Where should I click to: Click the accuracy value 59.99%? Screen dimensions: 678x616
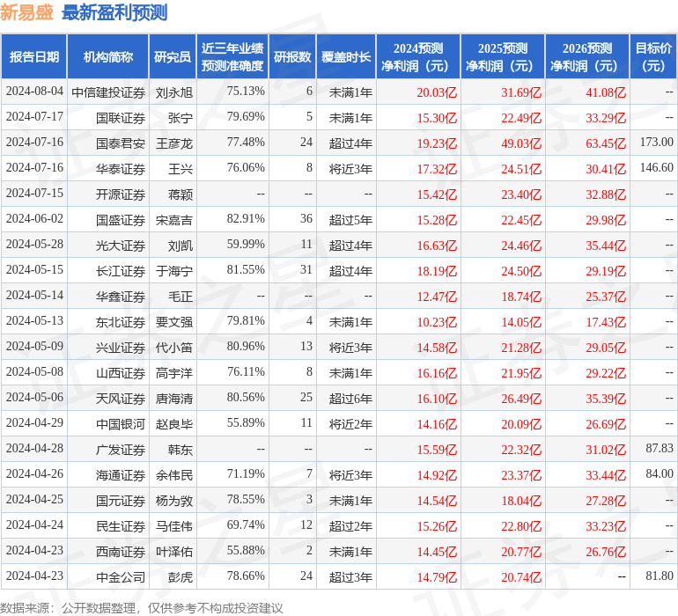click(246, 244)
